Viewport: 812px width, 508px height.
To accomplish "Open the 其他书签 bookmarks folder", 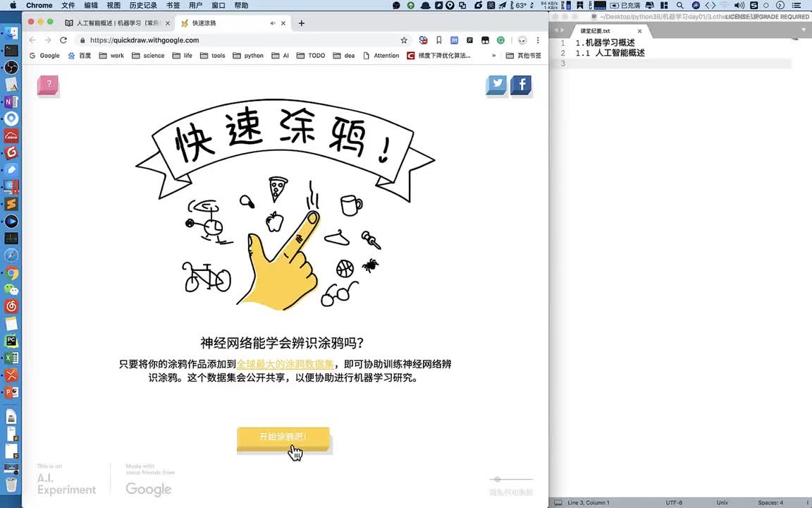I will [x=524, y=56].
